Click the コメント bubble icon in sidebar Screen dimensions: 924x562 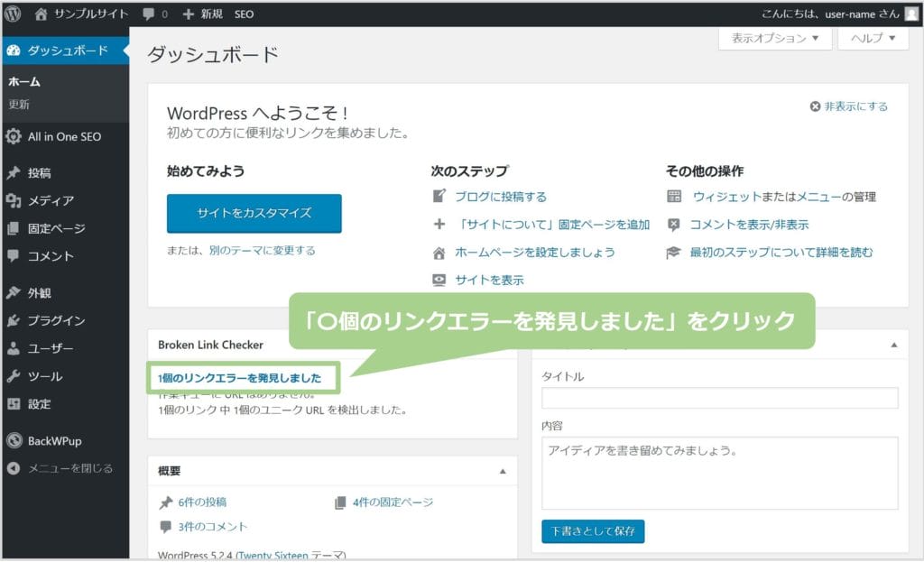click(x=14, y=255)
